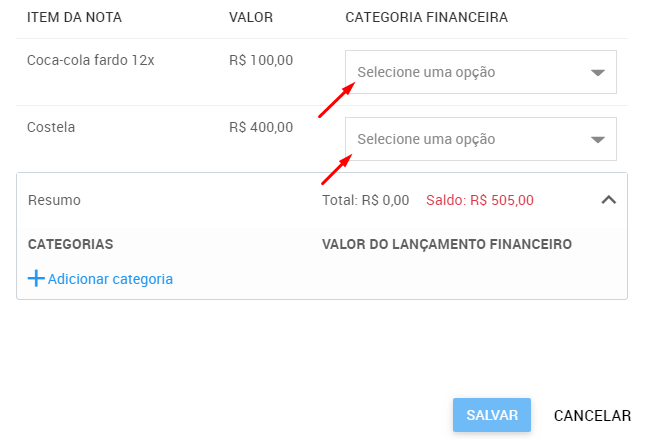Screen dimensions: 646x439
Task: Click the VALOR DO LANÇAMENTO FINANCEIRO header
Action: [446, 244]
